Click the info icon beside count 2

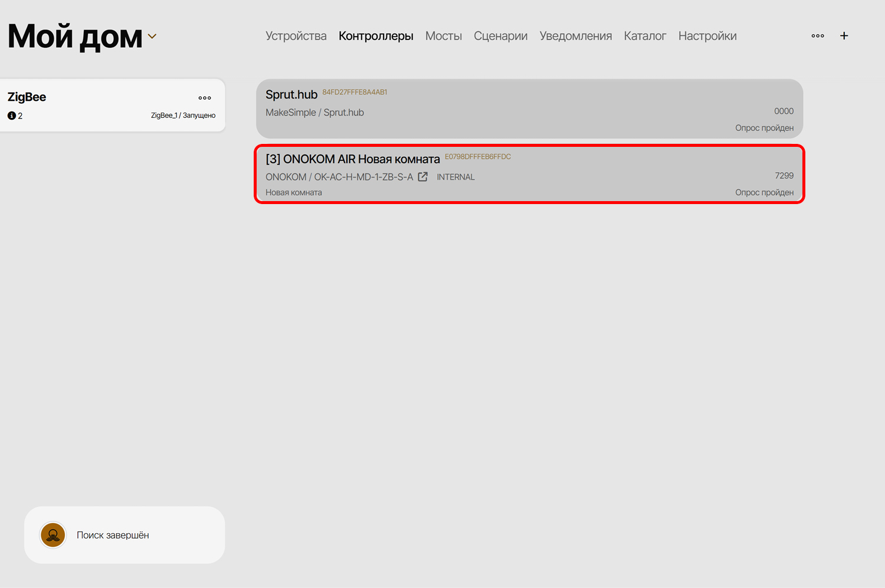click(x=11, y=116)
